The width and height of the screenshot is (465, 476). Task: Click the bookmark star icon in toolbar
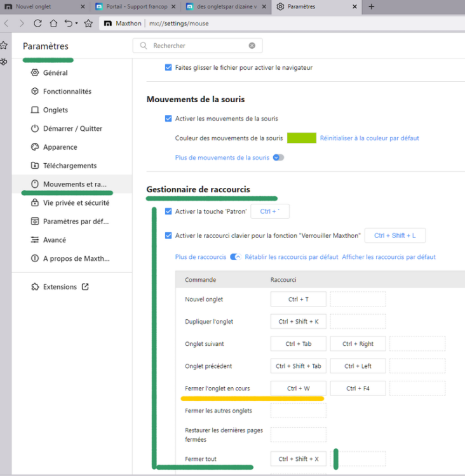(x=88, y=23)
